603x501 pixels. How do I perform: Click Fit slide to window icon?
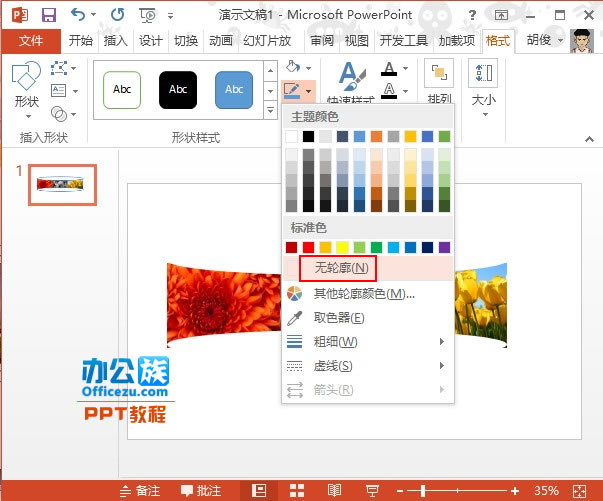579,491
